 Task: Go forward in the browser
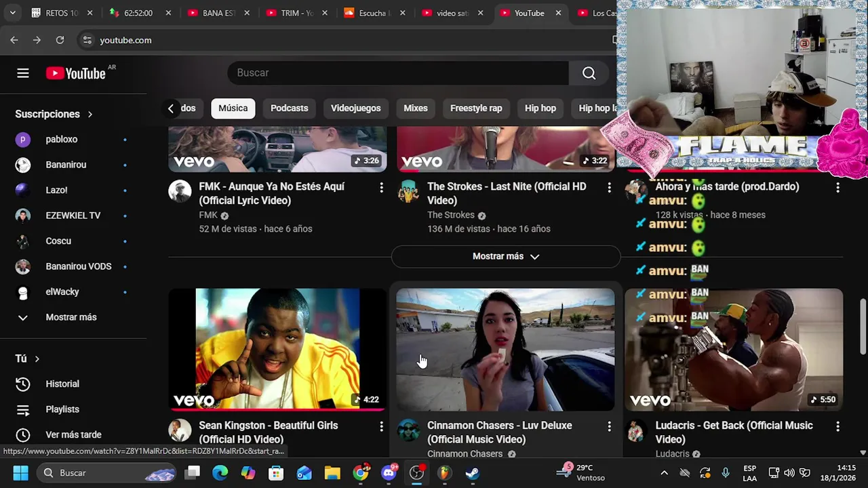tap(37, 40)
